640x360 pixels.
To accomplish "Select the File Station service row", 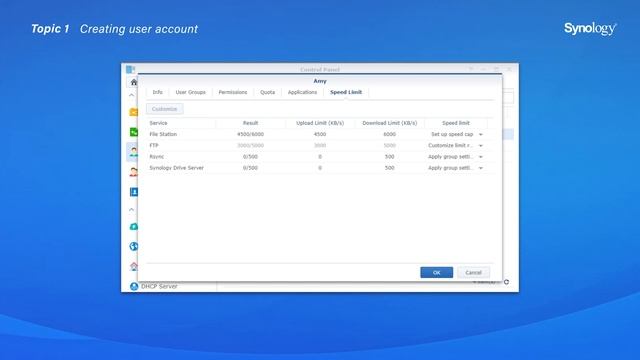I will click(x=320, y=134).
